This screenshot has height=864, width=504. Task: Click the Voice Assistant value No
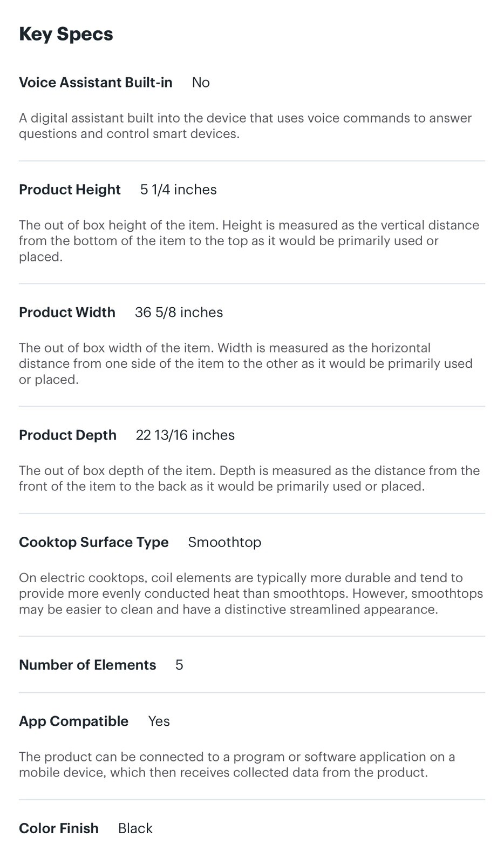point(201,83)
